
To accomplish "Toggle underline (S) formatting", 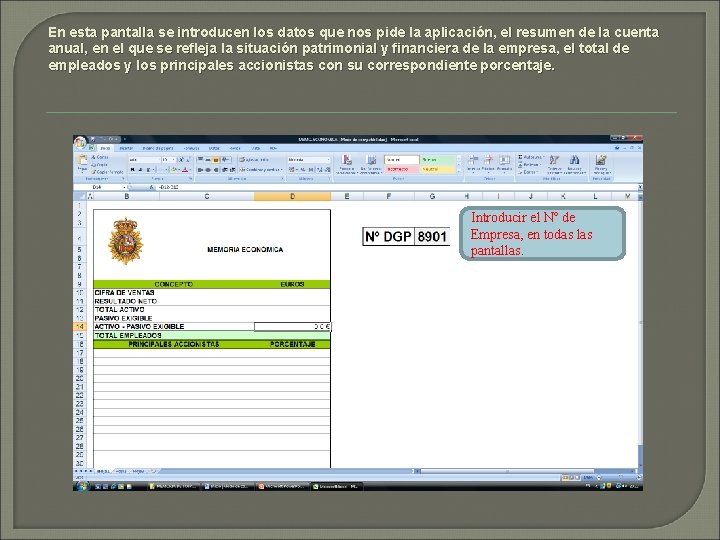I will [x=149, y=169].
